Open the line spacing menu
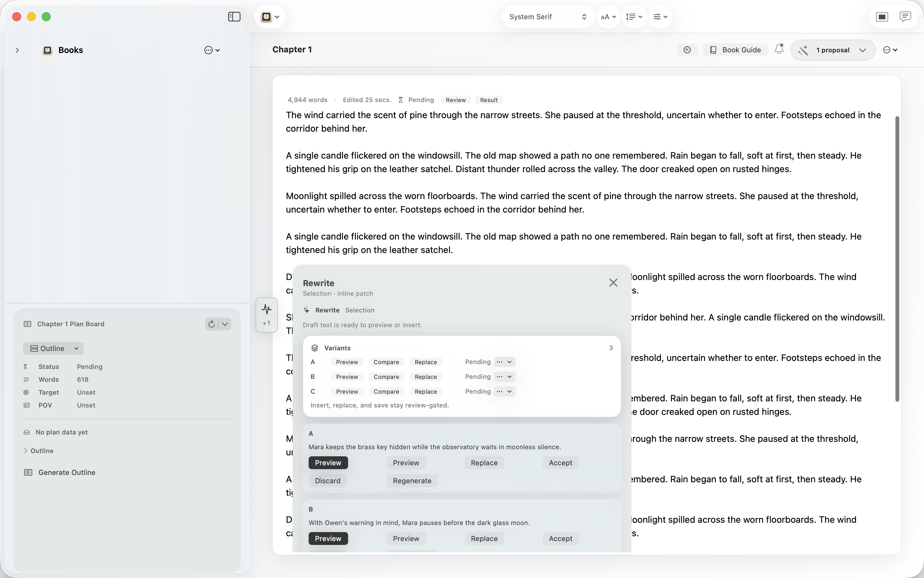Screen dimensions: 924x578 634,17
